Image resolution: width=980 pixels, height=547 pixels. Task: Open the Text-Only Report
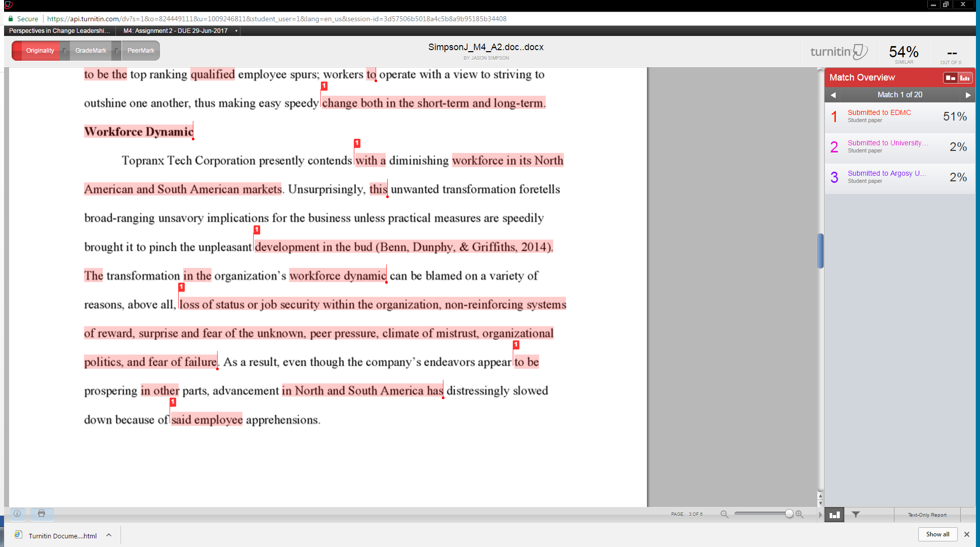tap(927, 515)
